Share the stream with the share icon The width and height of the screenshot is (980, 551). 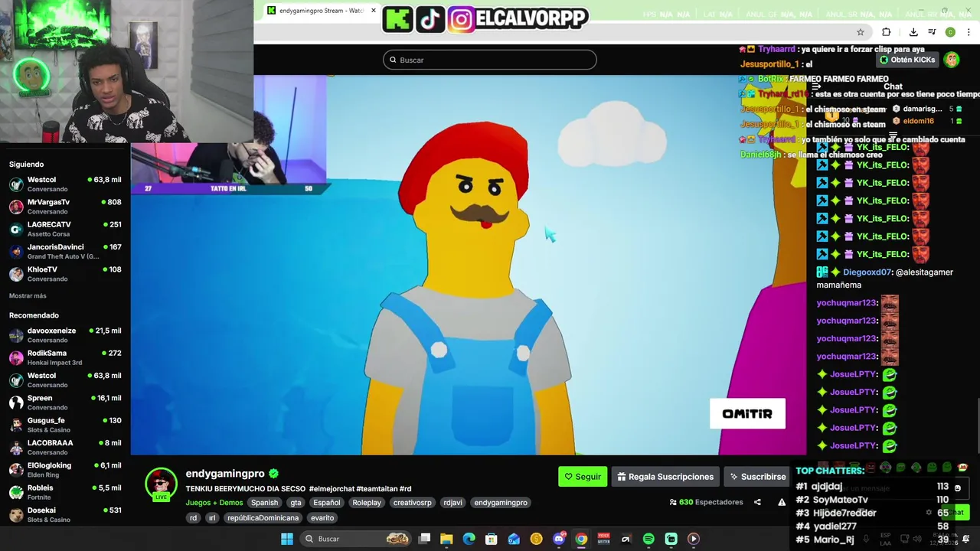757,502
